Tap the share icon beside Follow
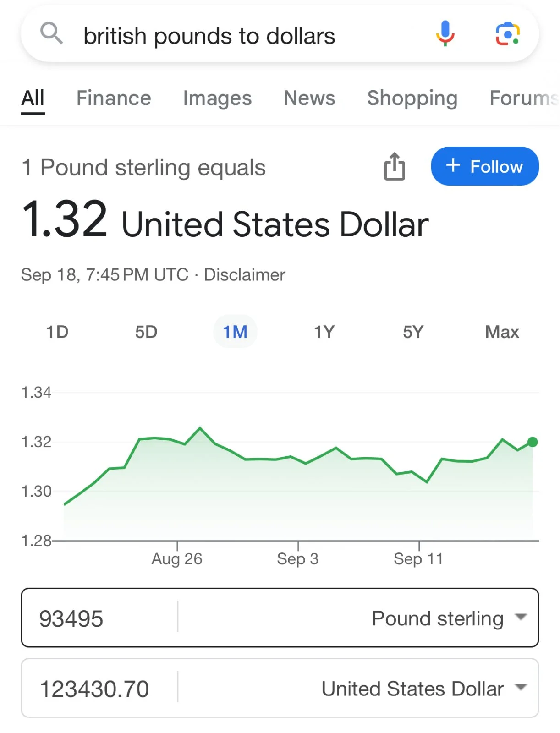Image resolution: width=560 pixels, height=733 pixels. 394,166
